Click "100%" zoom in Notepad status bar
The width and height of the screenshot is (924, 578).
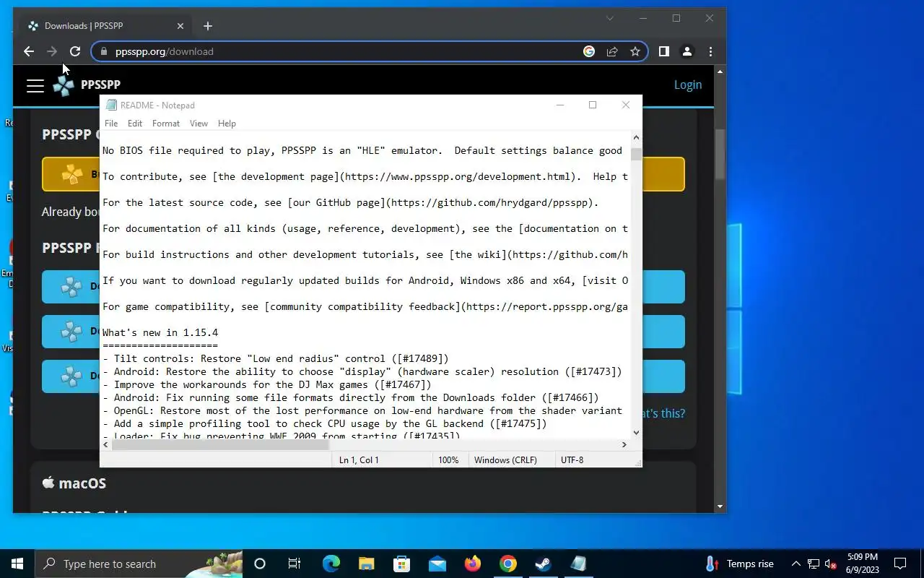448,460
